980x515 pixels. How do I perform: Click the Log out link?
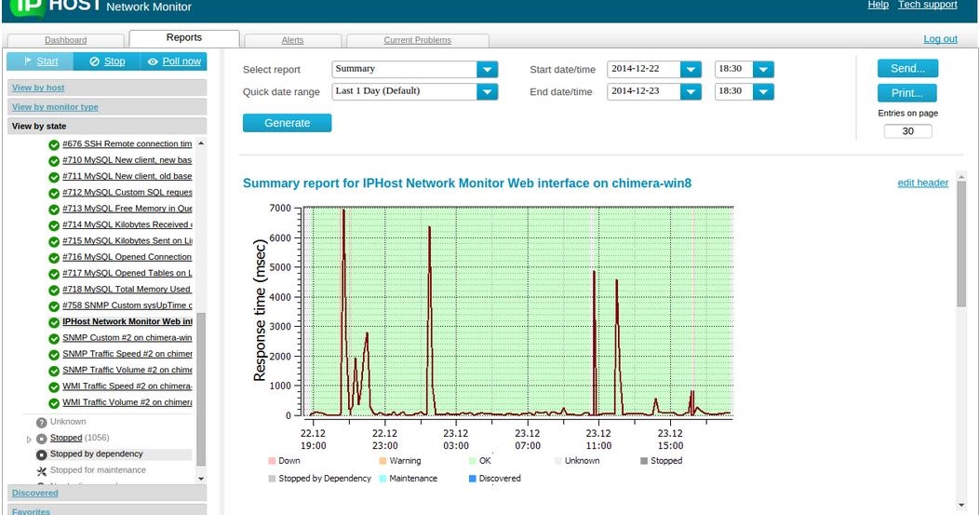[x=941, y=39]
